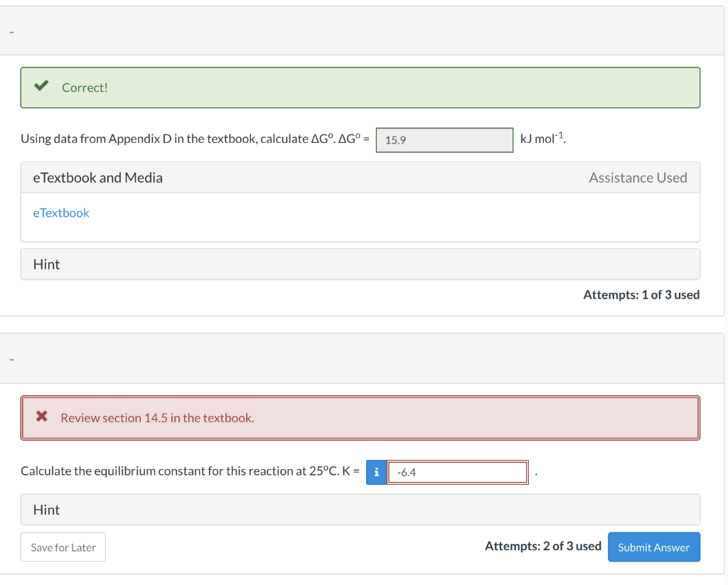
Task: Click the blue info icon beside K input
Action: 376,472
